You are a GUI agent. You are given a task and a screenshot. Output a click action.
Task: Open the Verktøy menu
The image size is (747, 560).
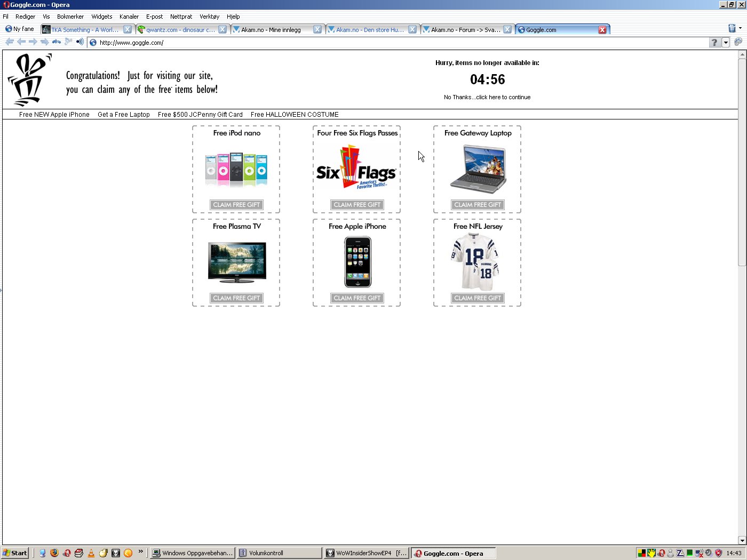[210, 17]
